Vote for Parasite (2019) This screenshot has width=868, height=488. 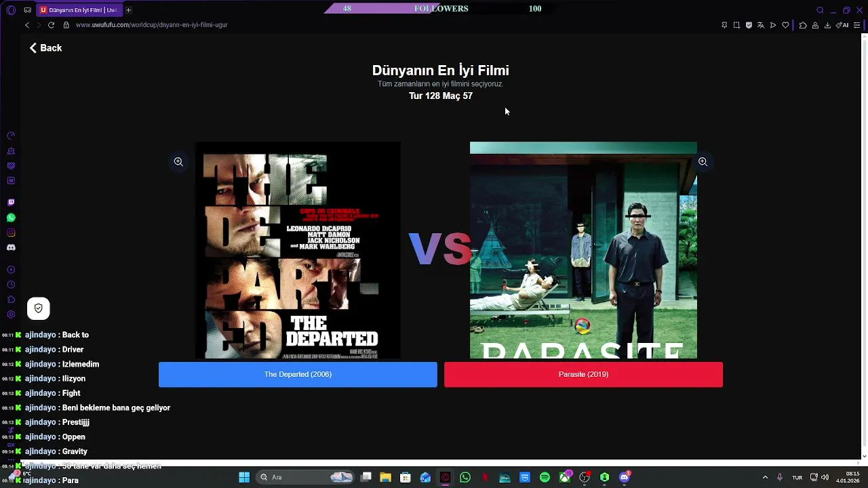tap(583, 375)
